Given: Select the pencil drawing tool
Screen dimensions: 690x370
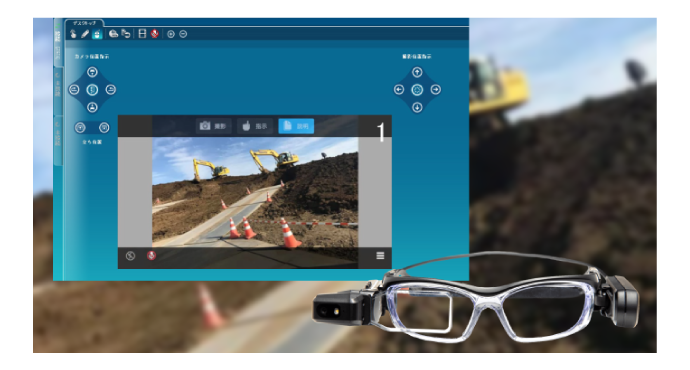Looking at the screenshot, I should coord(85,34).
